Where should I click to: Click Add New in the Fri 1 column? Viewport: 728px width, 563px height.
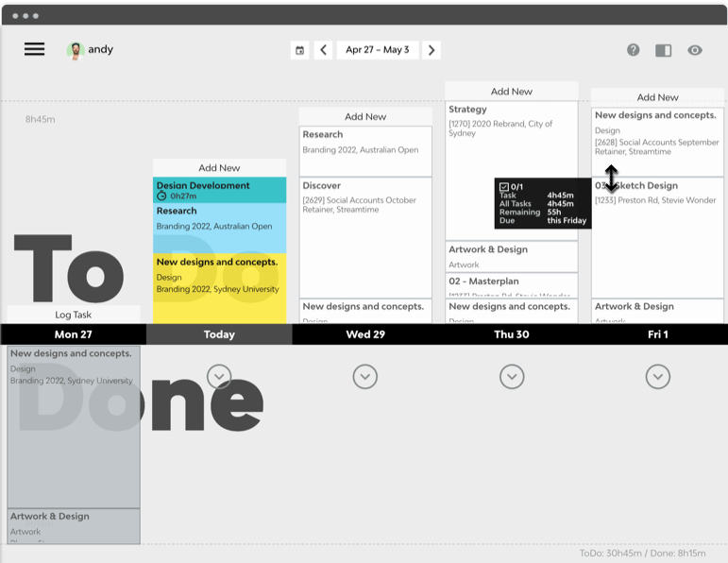(657, 97)
